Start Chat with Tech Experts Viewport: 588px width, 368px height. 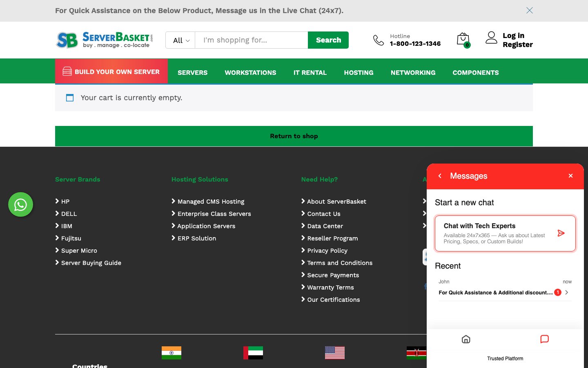505,233
